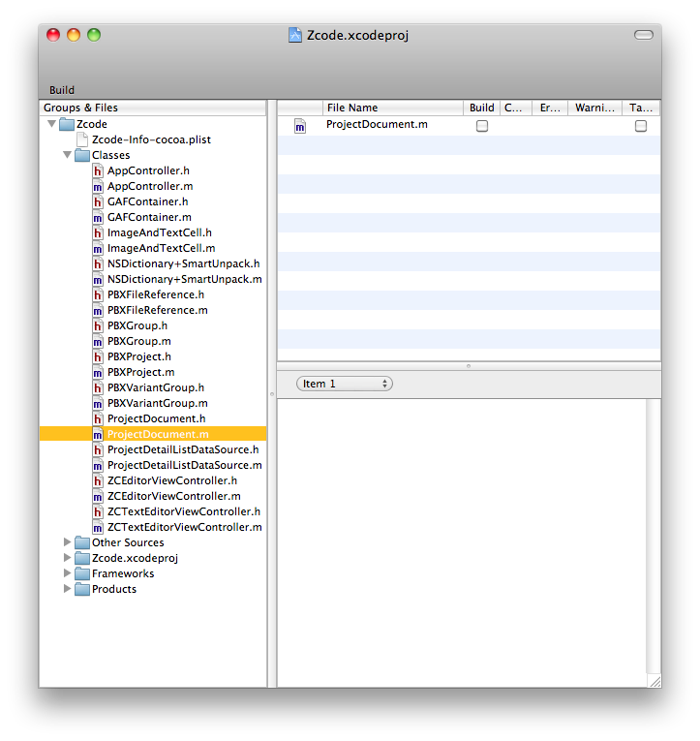
Task: Sort by the File Name column header
Action: 392,108
